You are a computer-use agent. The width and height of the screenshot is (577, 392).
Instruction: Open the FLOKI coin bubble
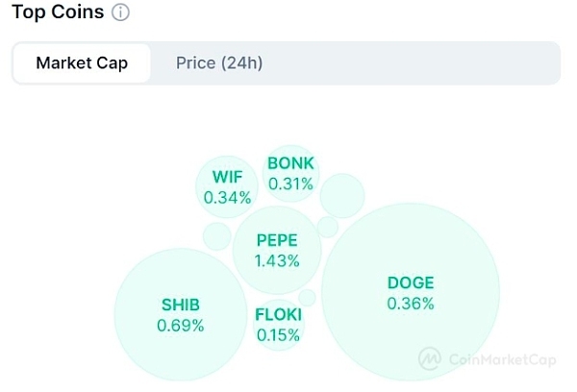278,325
